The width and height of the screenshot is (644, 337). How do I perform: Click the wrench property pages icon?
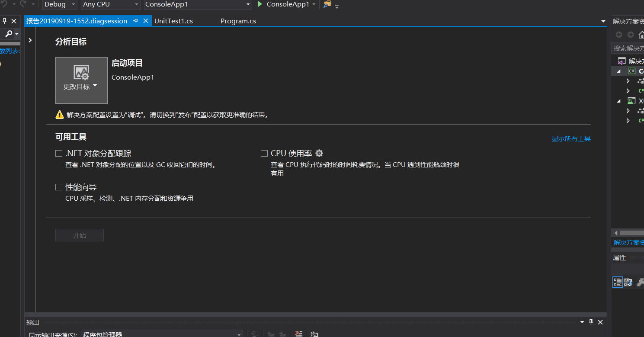point(640,282)
